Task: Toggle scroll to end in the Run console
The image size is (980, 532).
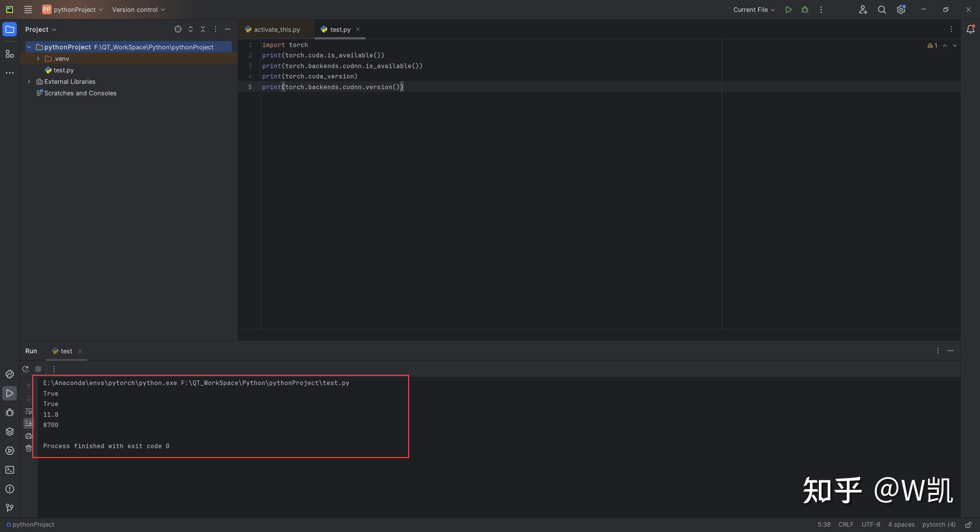Action: click(29, 423)
